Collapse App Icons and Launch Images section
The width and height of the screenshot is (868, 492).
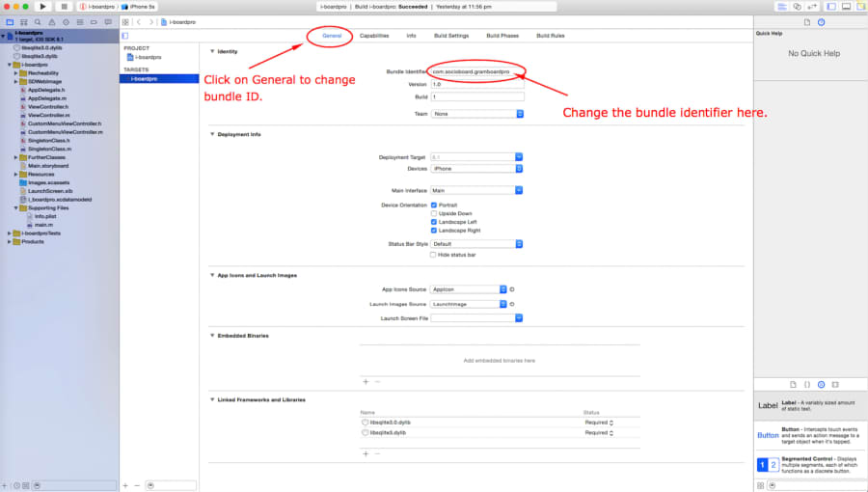[212, 275]
